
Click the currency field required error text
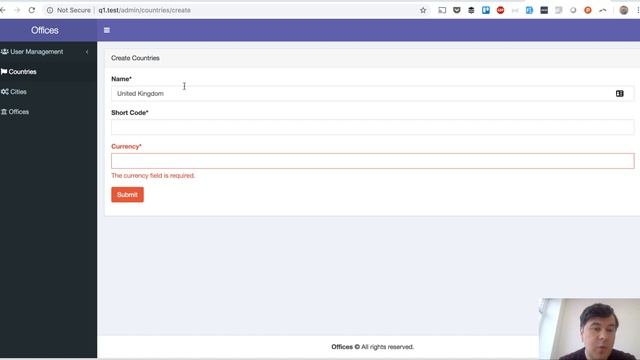coord(153,176)
